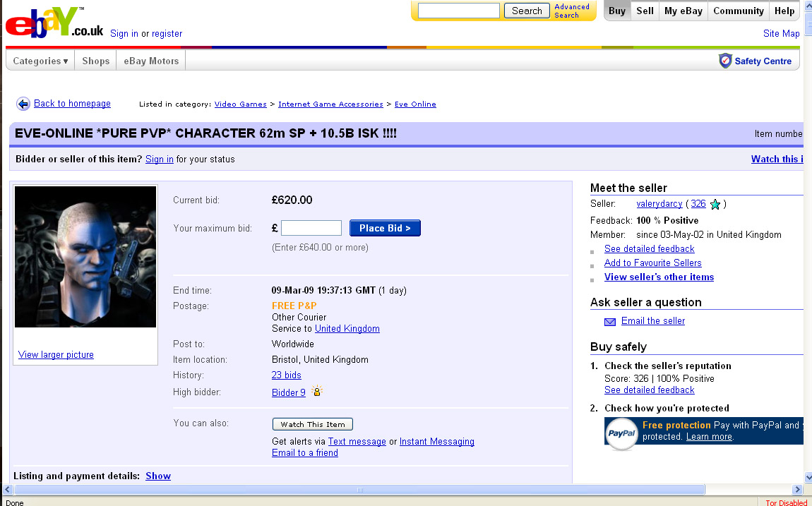This screenshot has height=506, width=812.
Task: Click the vertical scrollbar down arrow
Action: 808,477
